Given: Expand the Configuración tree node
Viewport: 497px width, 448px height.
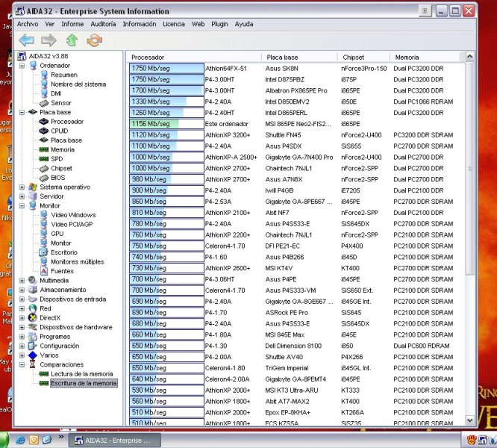Looking at the screenshot, I should (x=22, y=346).
